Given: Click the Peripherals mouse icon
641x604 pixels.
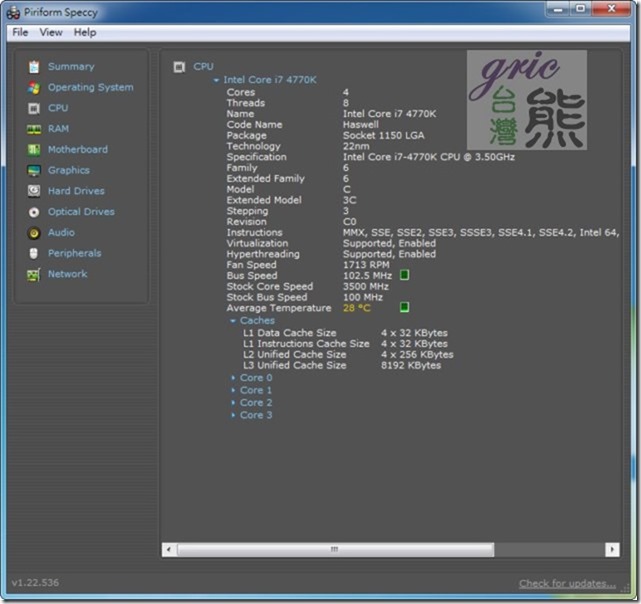Looking at the screenshot, I should (x=34, y=254).
